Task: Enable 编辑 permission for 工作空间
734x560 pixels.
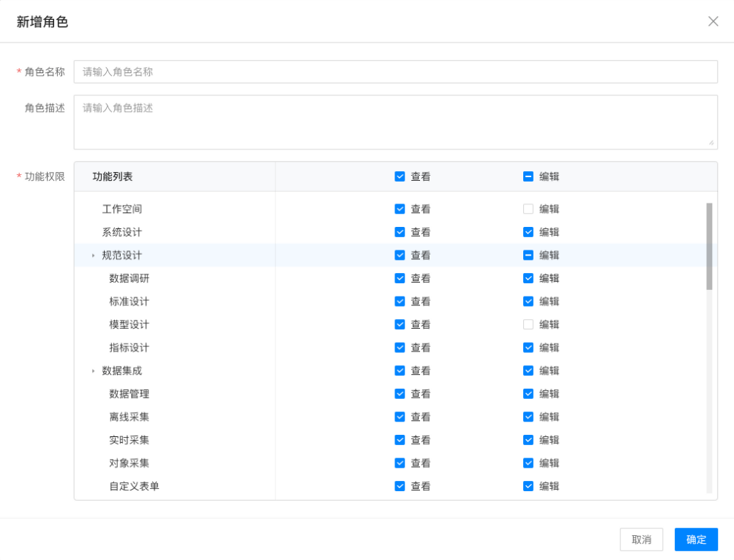Action: coord(528,209)
